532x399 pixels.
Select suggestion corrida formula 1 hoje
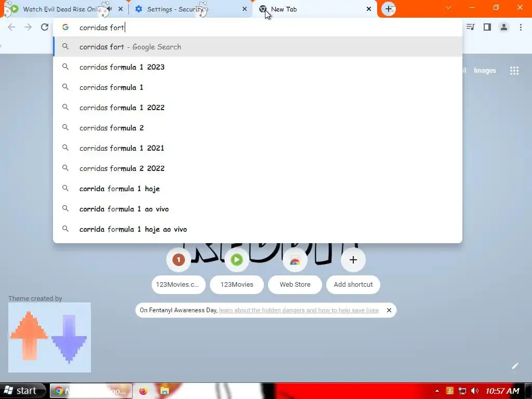point(258,189)
